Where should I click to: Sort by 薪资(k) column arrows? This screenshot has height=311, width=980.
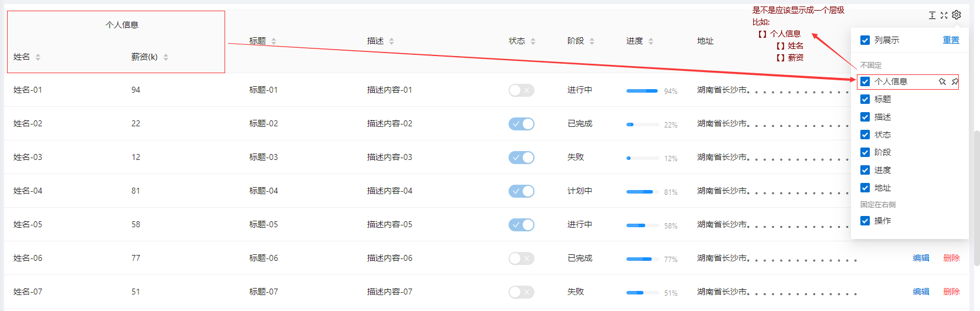click(166, 57)
